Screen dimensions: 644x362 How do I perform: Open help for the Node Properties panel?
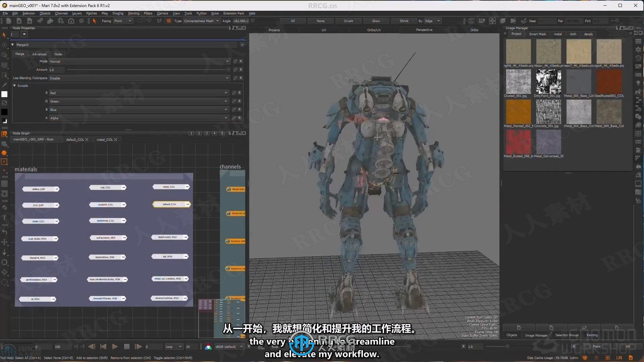pos(231,28)
